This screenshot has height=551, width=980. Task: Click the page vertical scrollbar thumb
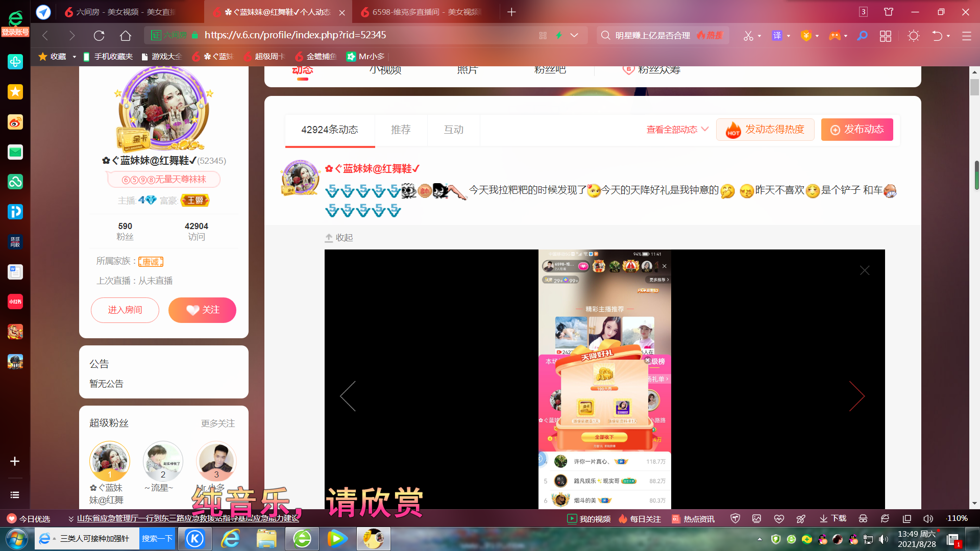tap(974, 88)
